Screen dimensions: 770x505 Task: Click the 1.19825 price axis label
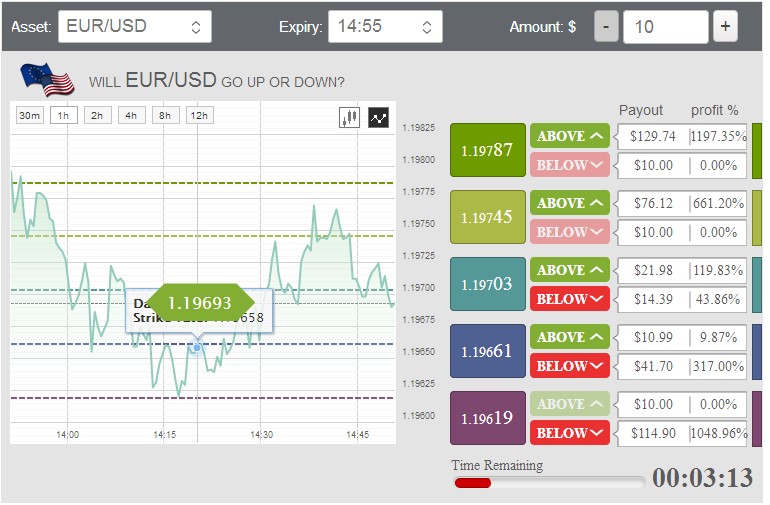[x=418, y=128]
